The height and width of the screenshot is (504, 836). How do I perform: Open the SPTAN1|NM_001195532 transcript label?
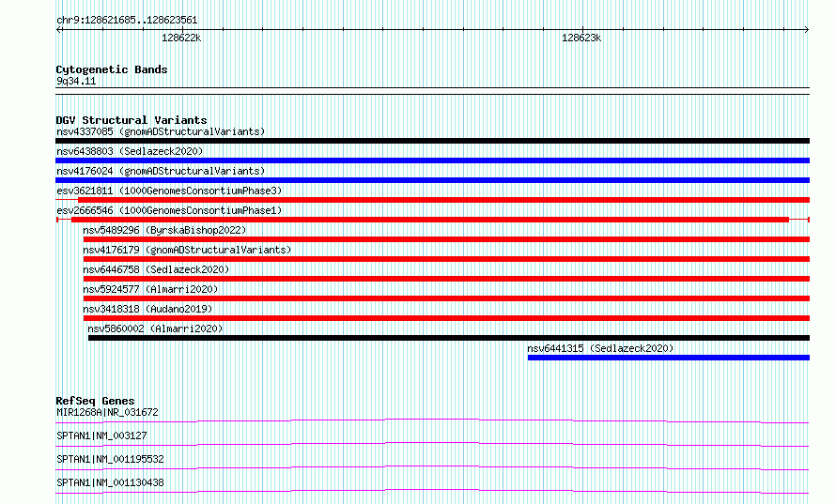(110, 459)
